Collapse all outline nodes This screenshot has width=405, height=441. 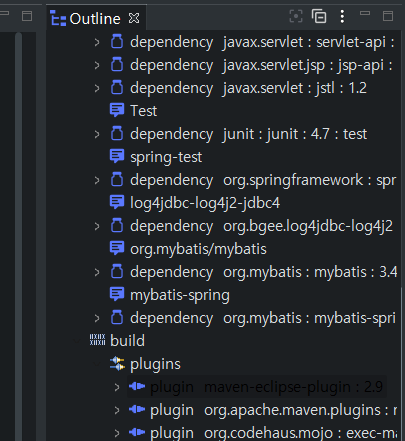click(319, 16)
